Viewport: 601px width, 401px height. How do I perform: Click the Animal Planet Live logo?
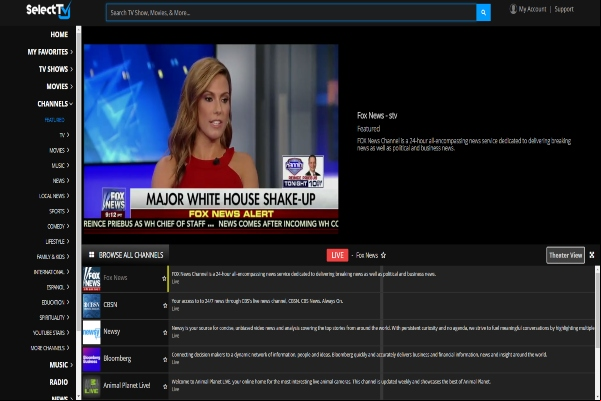92,386
